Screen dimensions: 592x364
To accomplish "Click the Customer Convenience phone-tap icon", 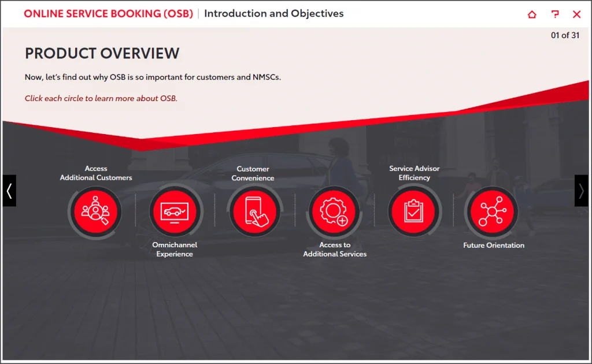I will pyautogui.click(x=254, y=211).
